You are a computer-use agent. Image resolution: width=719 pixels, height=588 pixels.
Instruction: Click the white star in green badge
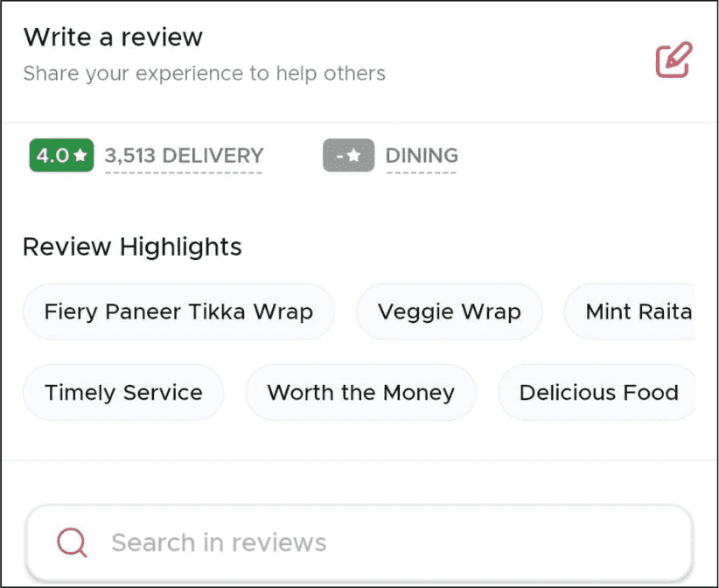[80, 155]
